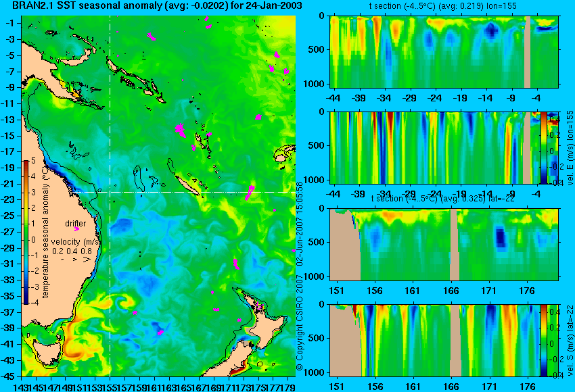Click the '-44' tick under the top temperature section
The height and width of the screenshot is (392, 575).
pyautogui.click(x=333, y=98)
